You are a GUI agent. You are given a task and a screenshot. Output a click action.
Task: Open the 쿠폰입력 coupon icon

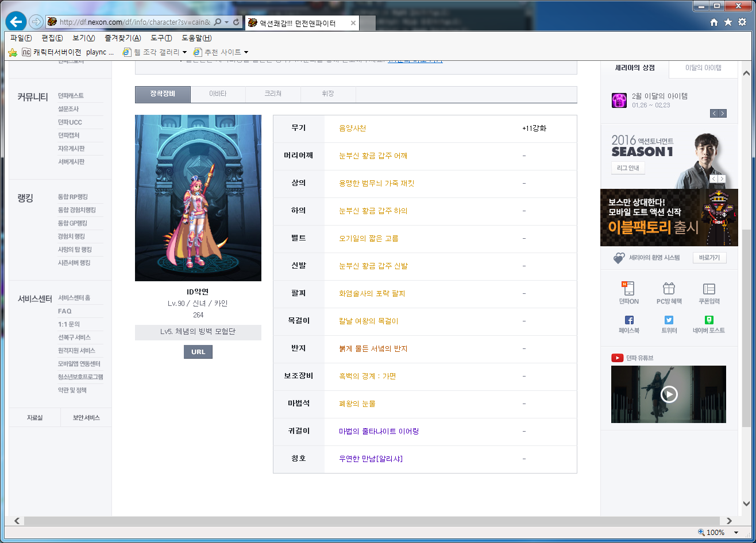click(709, 289)
